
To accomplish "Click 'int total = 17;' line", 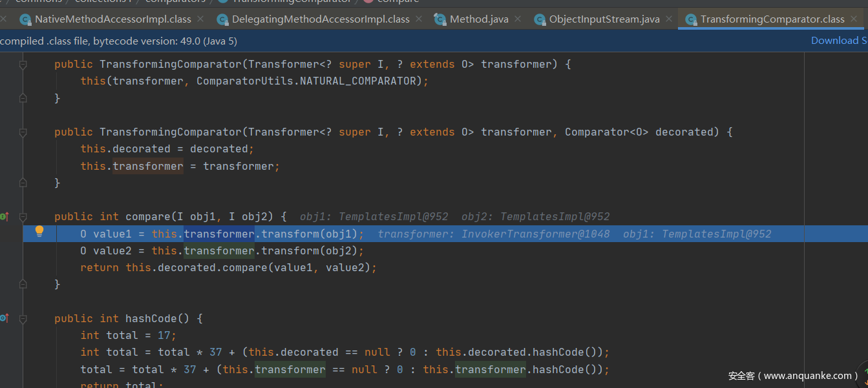I will pyautogui.click(x=129, y=335).
